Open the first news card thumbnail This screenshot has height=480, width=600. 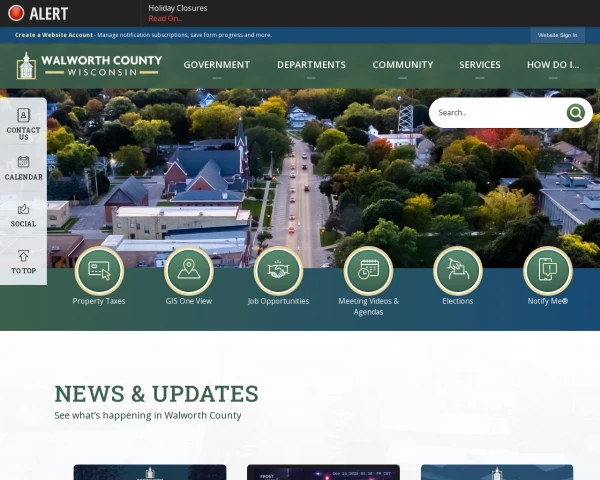(150, 472)
